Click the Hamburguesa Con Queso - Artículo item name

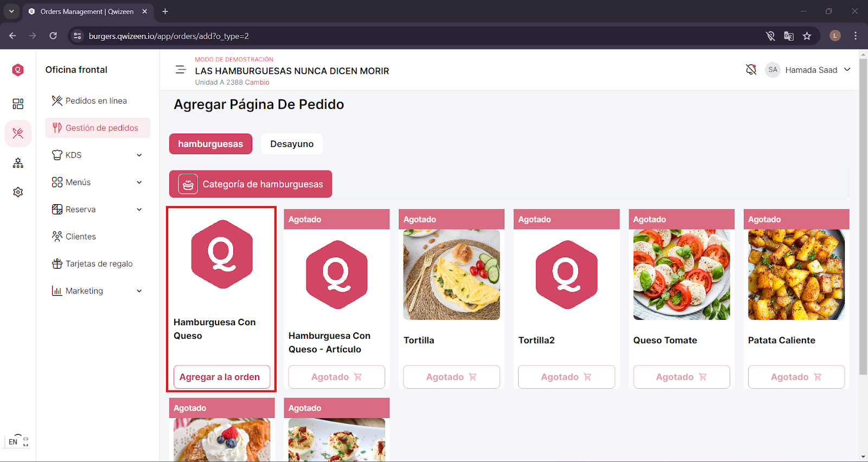point(329,343)
